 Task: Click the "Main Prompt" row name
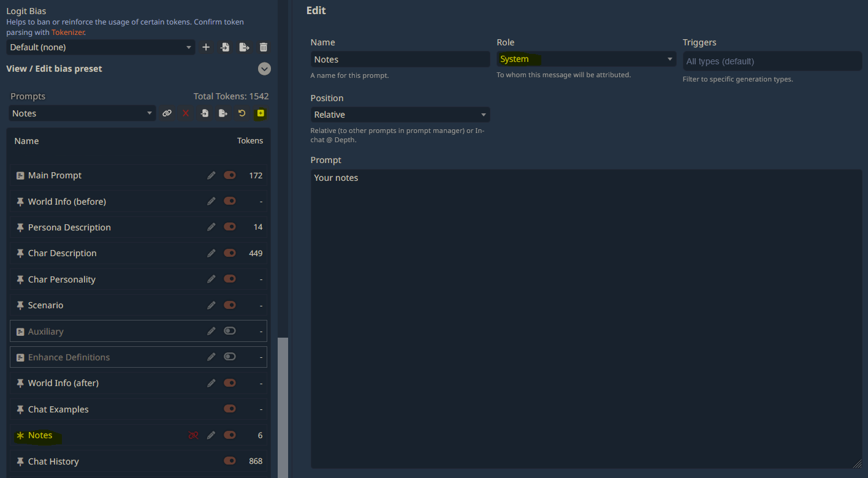[55, 175]
